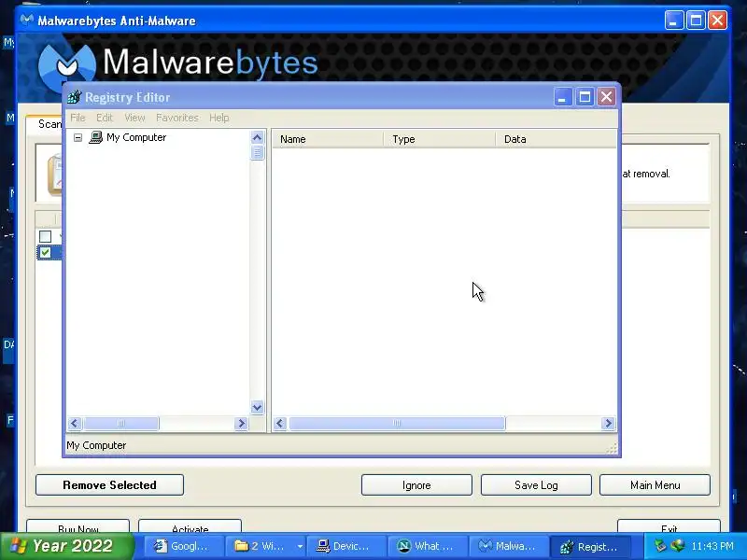Click the tree pane horizontal scrollbar thumb
Screen dimensions: 747x560
(x=121, y=424)
